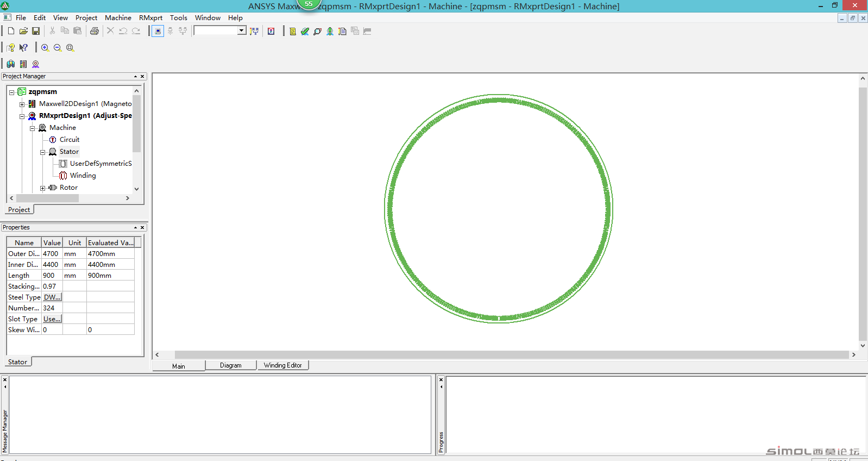Click the Slot Type Use... button
The width and height of the screenshot is (868, 461).
click(x=52, y=319)
